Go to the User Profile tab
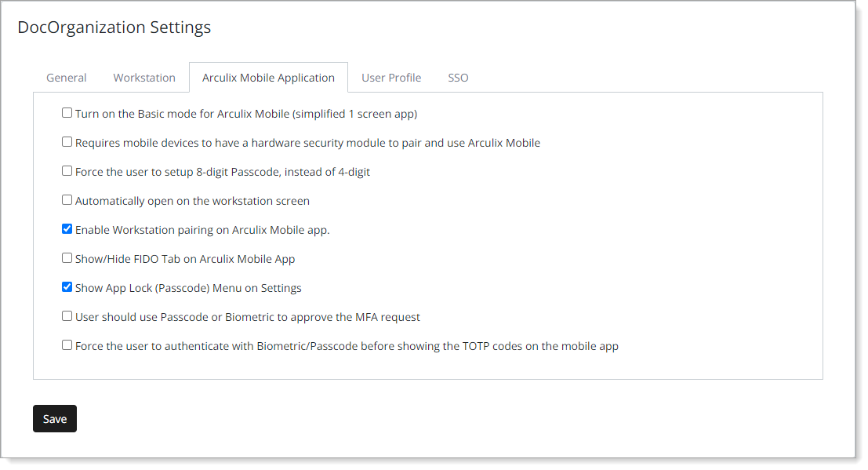Screen dimensions: 868x470 [391, 78]
